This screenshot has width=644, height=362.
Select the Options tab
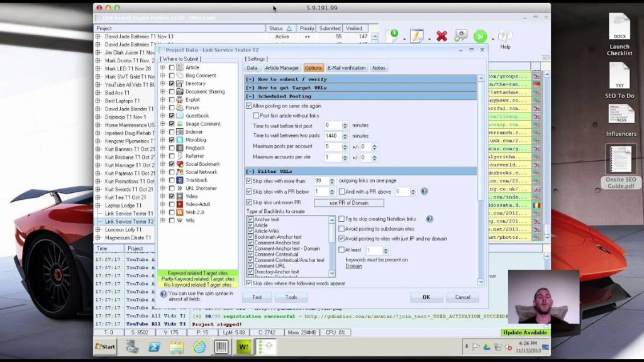tap(313, 68)
